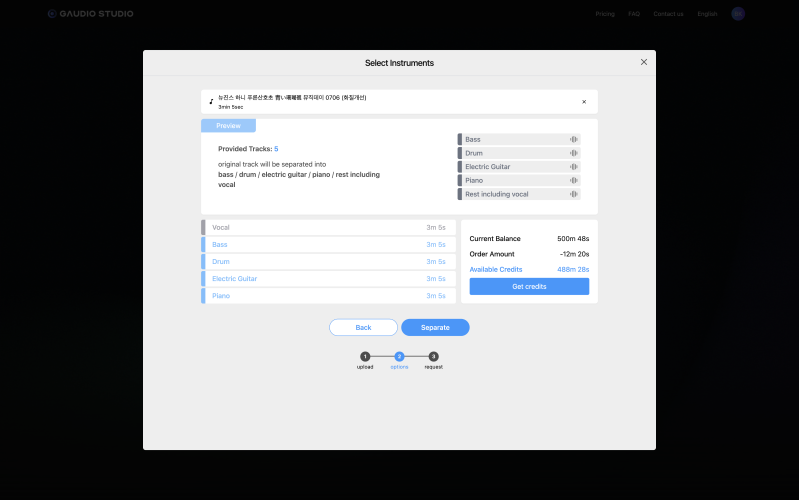Go to step 1 upload indicator
Image resolution: width=799 pixels, height=500 pixels.
point(365,356)
